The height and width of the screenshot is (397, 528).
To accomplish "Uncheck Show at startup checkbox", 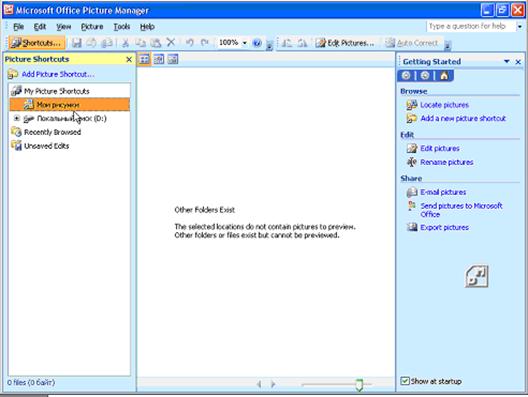I will coord(405,381).
